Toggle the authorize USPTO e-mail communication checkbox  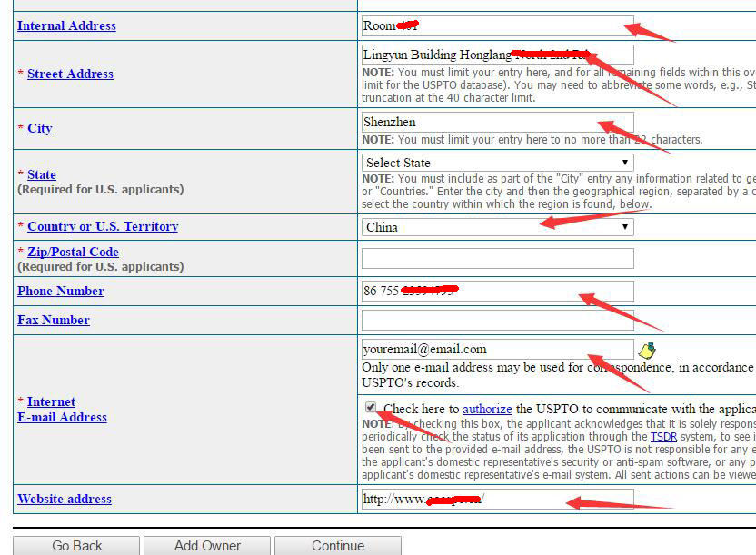(x=371, y=407)
